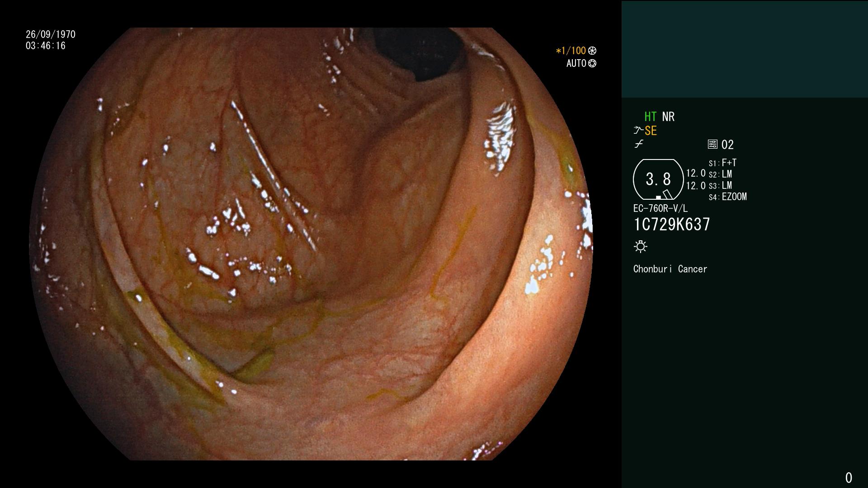868x488 pixels.
Task: Click the endoscopic image view
Action: point(311,244)
